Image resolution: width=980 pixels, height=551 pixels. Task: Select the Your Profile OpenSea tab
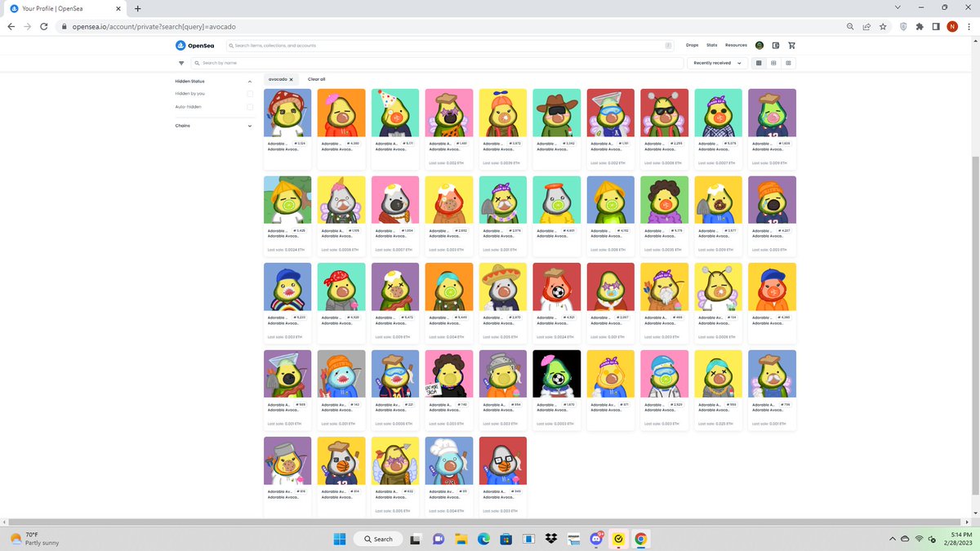pyautogui.click(x=65, y=8)
